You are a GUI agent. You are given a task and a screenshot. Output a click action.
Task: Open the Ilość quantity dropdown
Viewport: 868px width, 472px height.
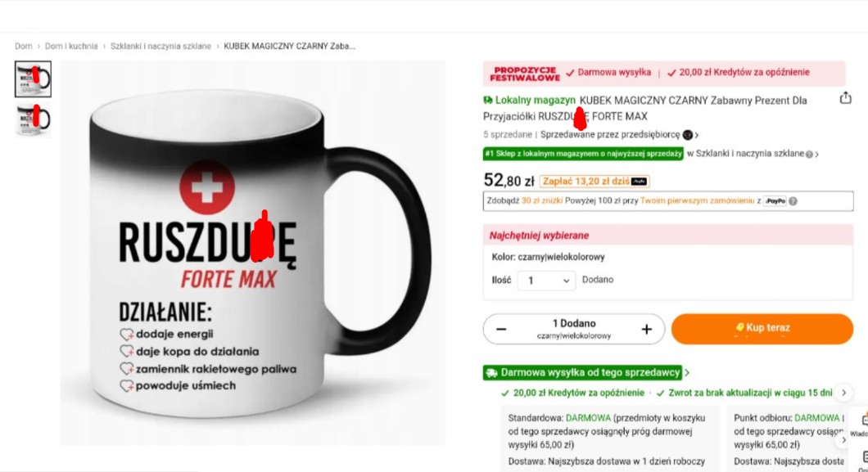point(546,281)
